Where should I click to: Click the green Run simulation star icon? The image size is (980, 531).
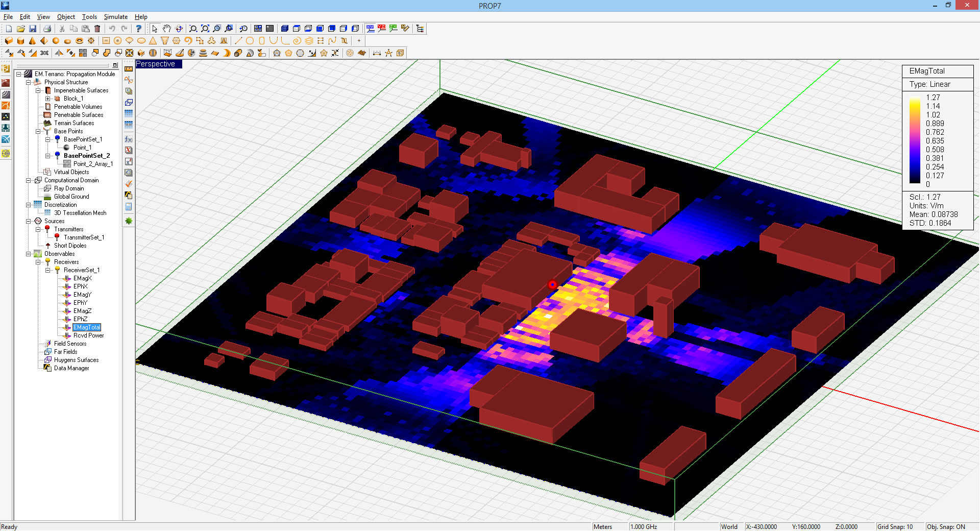pyautogui.click(x=129, y=221)
